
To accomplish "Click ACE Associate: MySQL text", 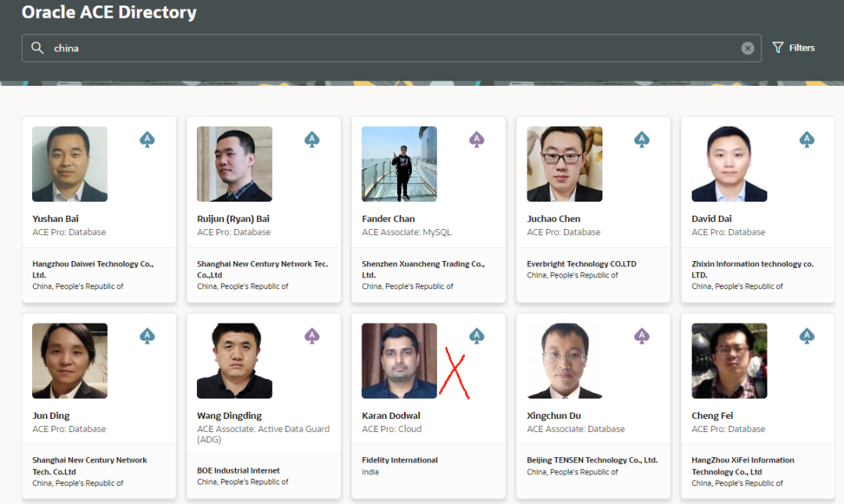I will pos(406,232).
